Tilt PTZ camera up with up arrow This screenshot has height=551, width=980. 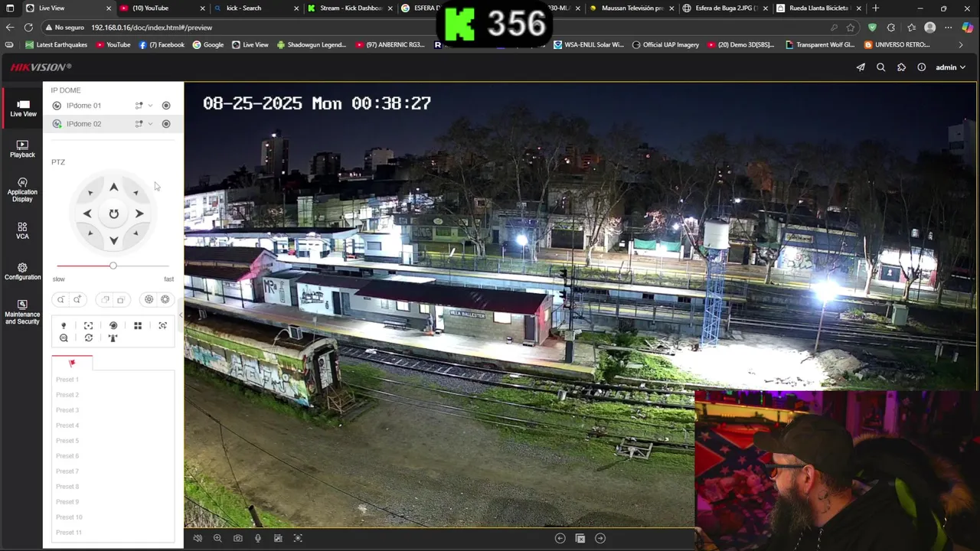pos(113,187)
